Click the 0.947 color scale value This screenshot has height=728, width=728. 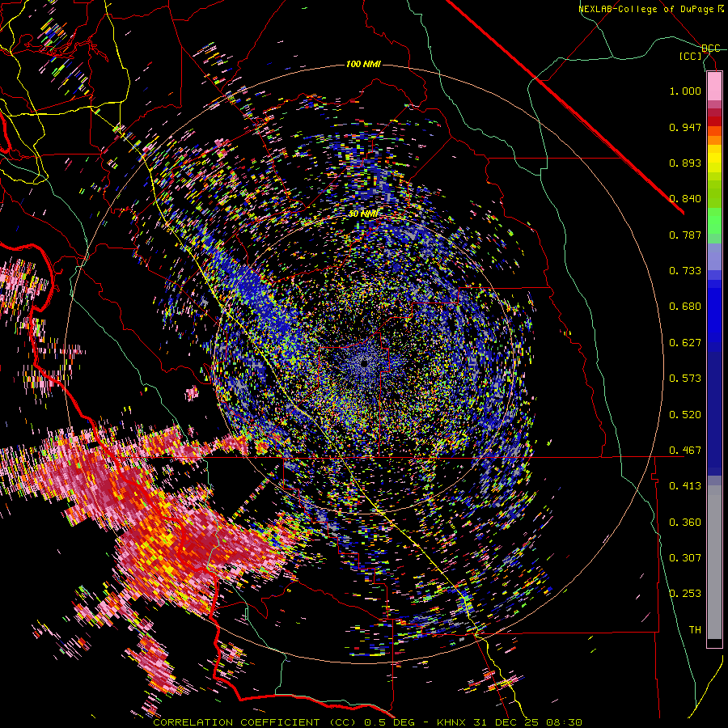685,127
